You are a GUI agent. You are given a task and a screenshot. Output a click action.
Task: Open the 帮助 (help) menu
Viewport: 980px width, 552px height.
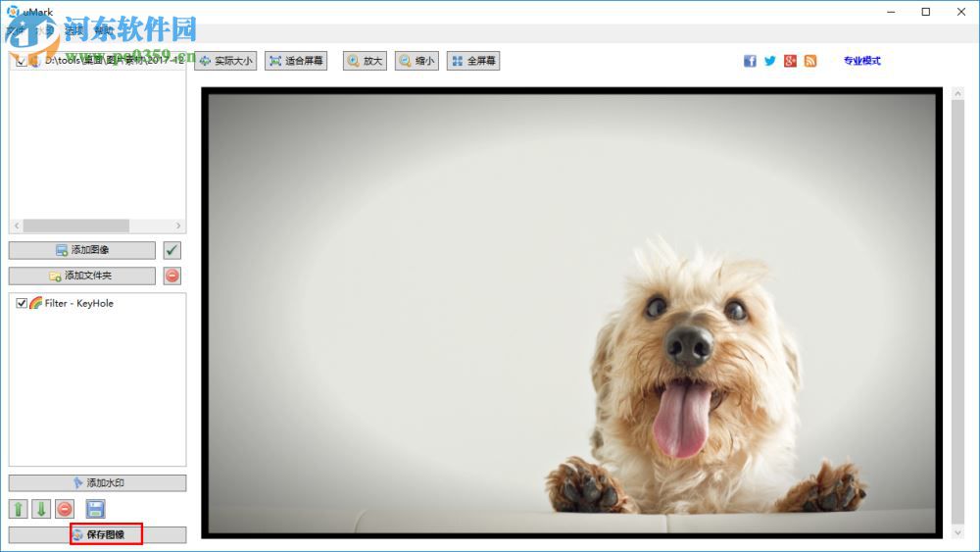click(x=103, y=30)
